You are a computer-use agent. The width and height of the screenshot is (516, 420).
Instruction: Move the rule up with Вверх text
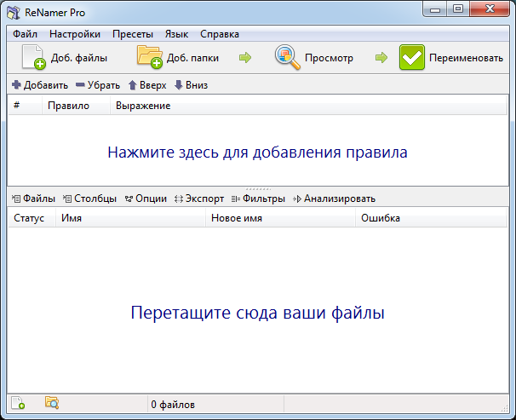pyautogui.click(x=153, y=85)
